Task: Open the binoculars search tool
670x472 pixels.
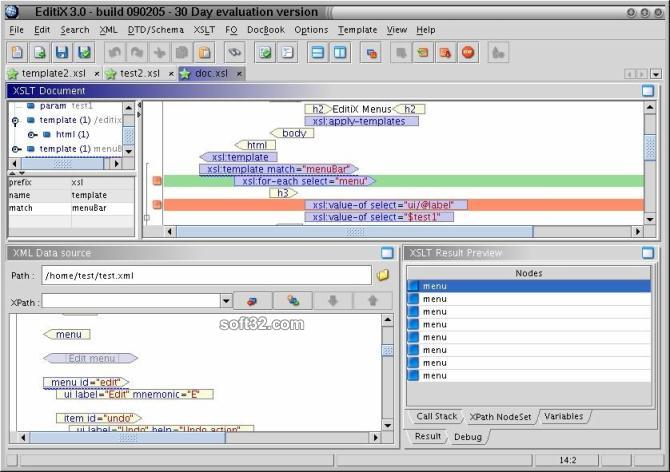Action: (x=235, y=53)
